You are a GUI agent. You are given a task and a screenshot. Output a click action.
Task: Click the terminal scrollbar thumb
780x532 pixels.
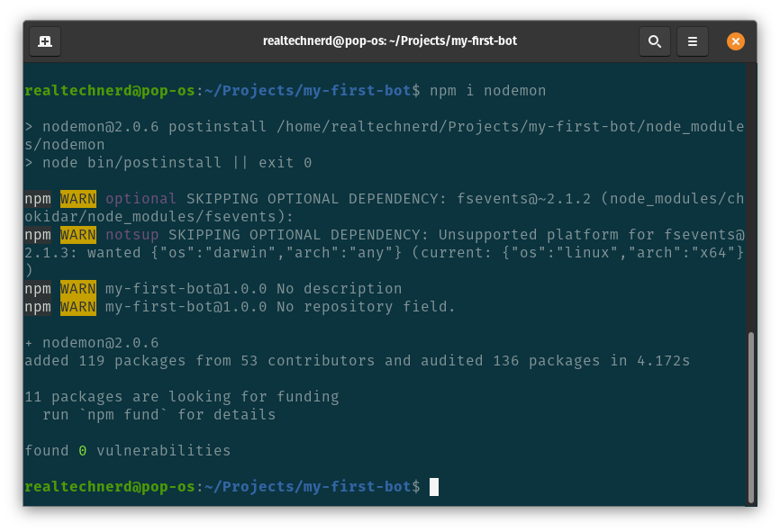750,417
